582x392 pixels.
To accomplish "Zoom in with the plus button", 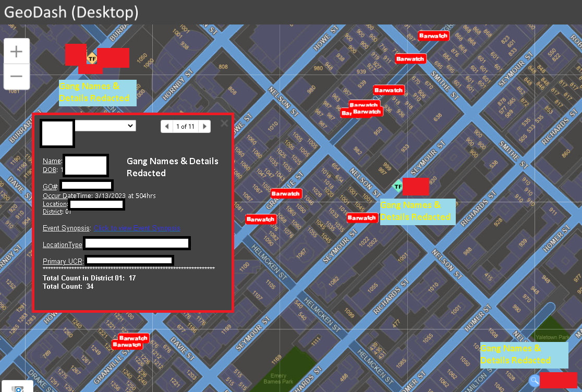I will click(x=16, y=51).
